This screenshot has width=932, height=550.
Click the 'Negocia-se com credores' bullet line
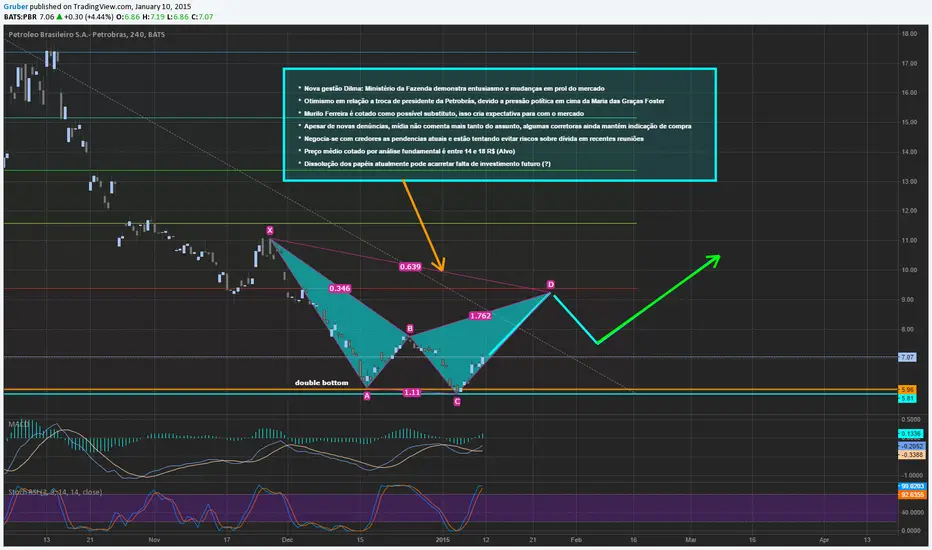473,139
